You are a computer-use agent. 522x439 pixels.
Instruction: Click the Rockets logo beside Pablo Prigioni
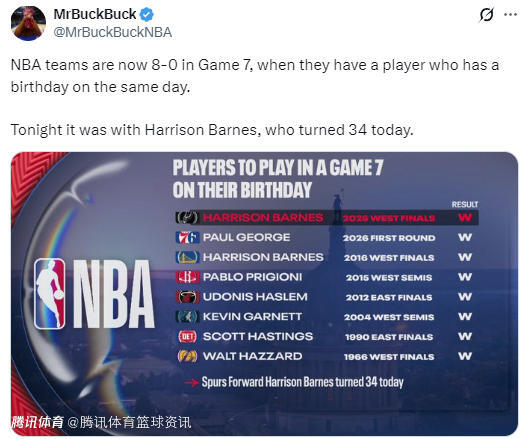tap(187, 277)
